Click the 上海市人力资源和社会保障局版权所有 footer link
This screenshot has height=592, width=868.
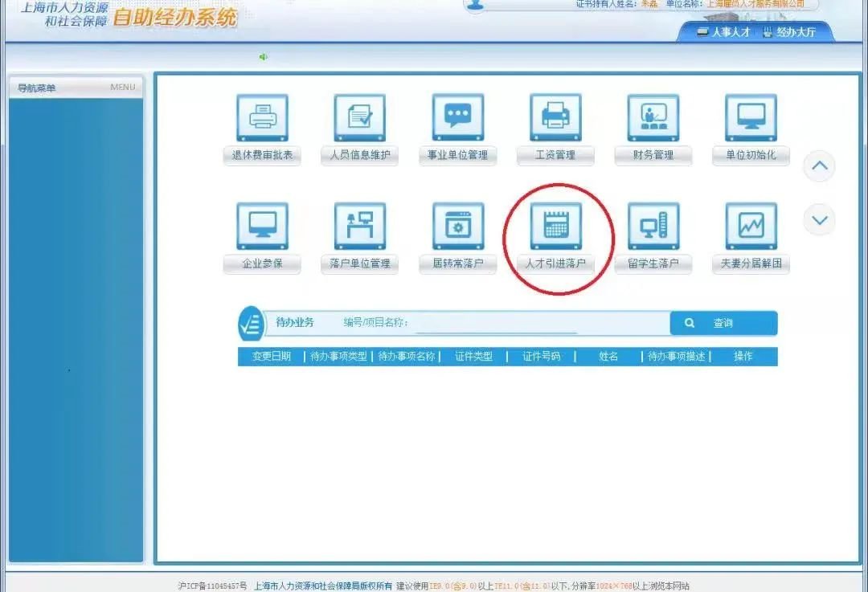323,586
